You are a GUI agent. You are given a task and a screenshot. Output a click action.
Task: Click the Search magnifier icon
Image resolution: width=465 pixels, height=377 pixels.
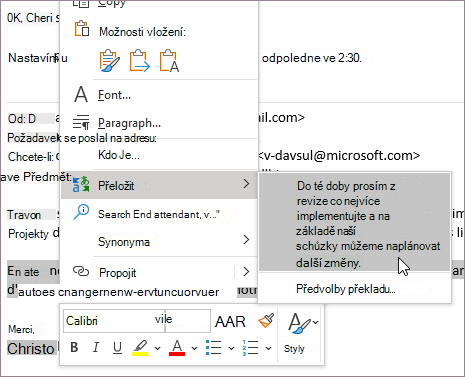pos(81,212)
